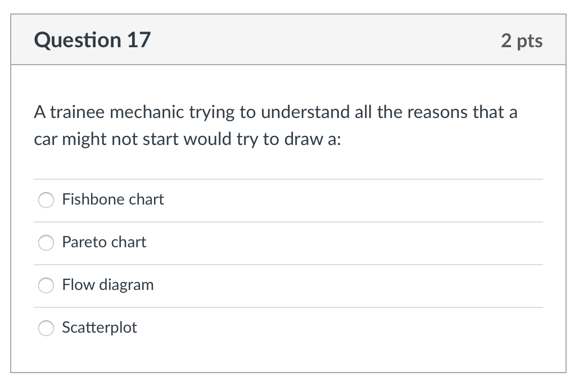Click the Fishbone chart label text
588x381 pixels.
pyautogui.click(x=113, y=199)
